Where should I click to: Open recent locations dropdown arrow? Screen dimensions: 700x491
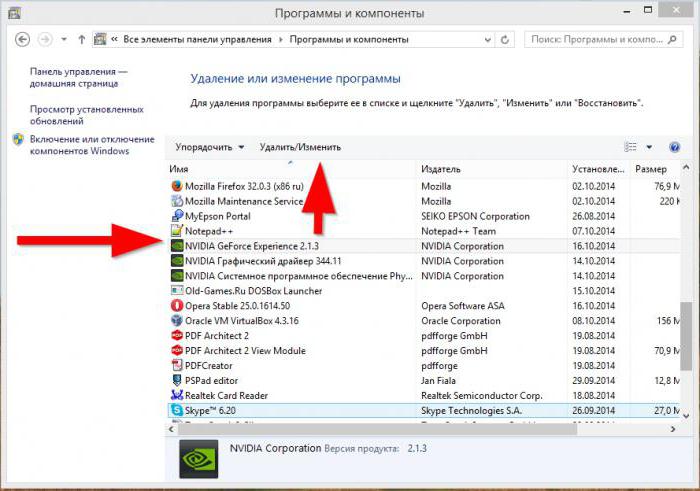pyautogui.click(x=64, y=40)
